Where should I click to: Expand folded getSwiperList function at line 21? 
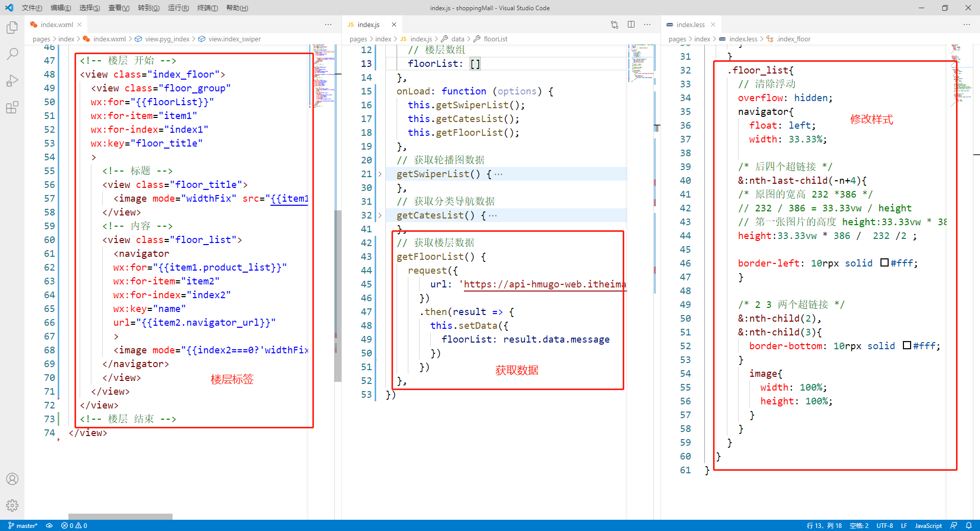pos(380,174)
